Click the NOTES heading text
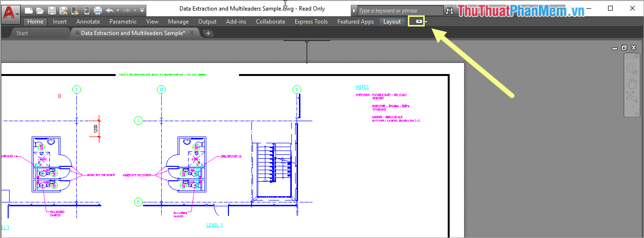 click(362, 87)
